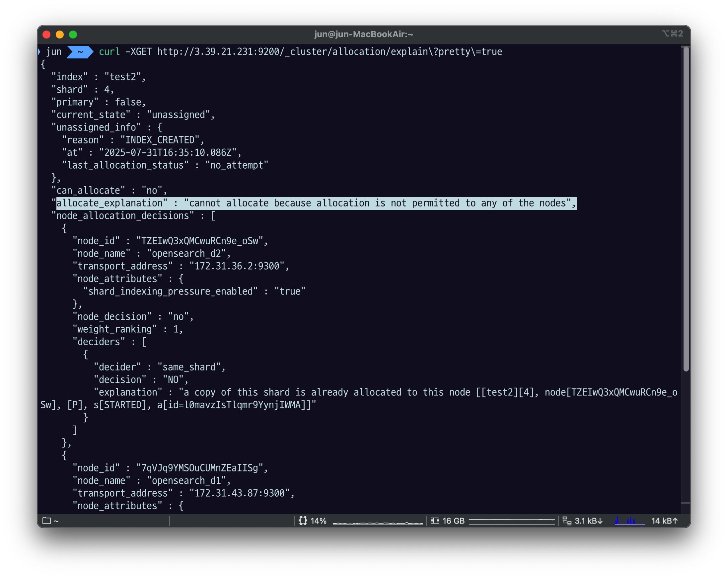Click the 14 kB upload rate text
728x577 pixels.
point(664,521)
